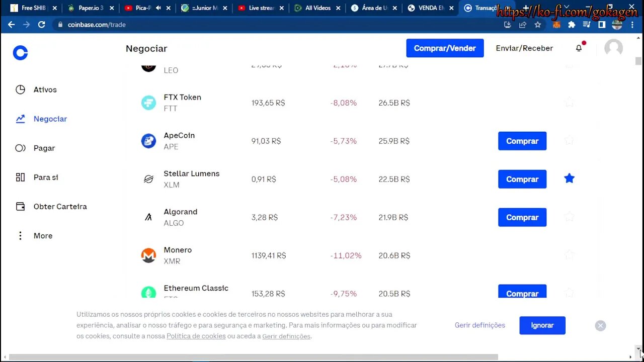
Task: Click the horizontal scrollbar at bottom
Action: click(254, 357)
